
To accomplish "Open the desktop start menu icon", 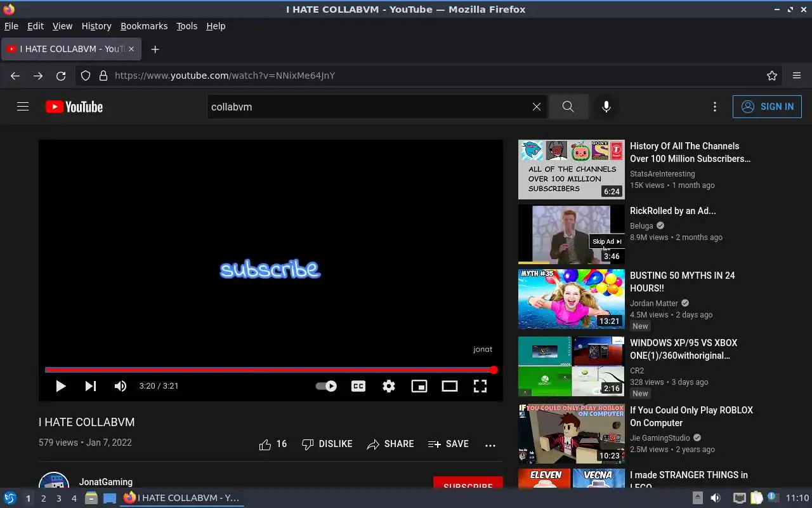I will point(10,498).
